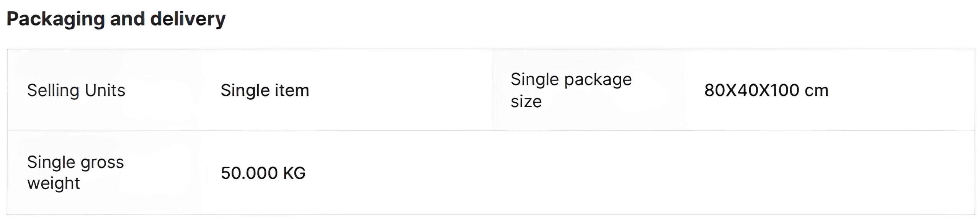Click the 80X40X100 cm dimensions value
Image resolution: width=980 pixels, height=221 pixels.
(x=766, y=90)
